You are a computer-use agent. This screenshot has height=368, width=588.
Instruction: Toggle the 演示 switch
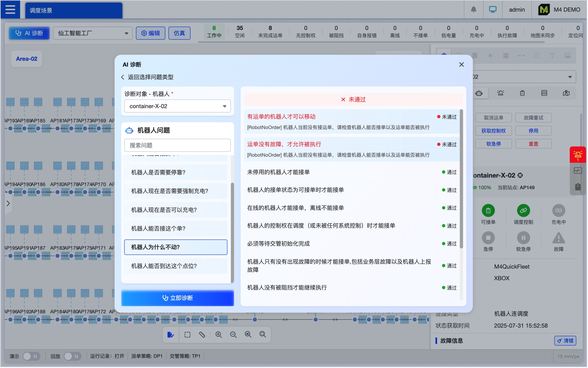[x=31, y=356]
